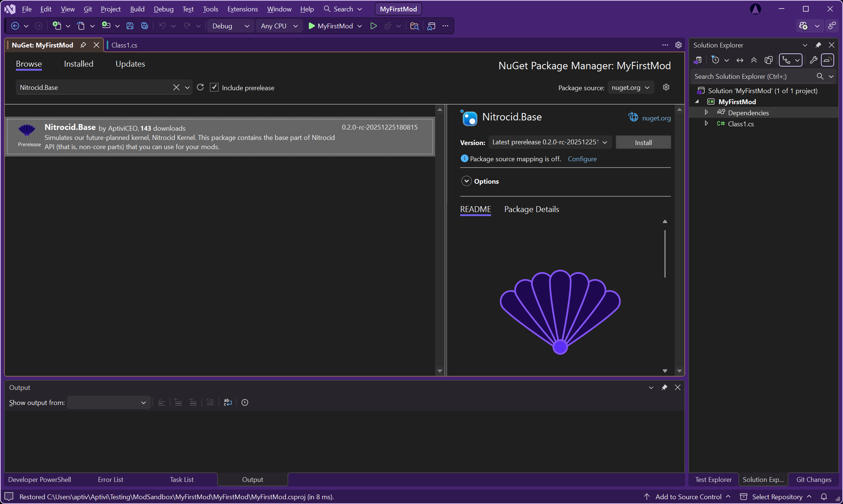Open package source settings gear

(666, 87)
